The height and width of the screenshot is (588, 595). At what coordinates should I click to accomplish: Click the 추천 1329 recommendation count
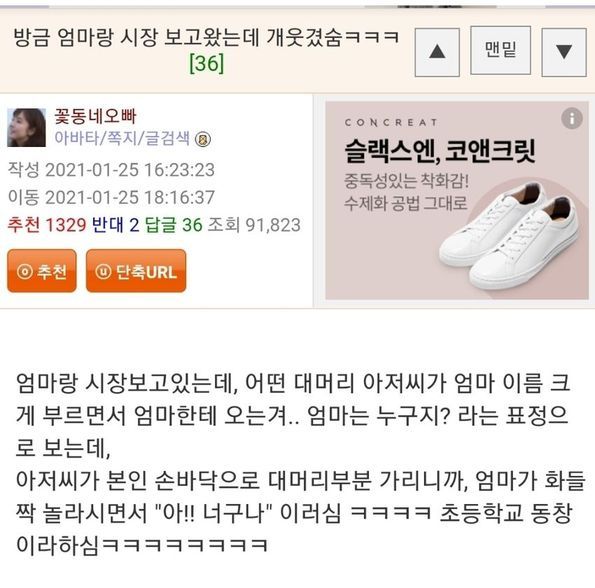tap(47, 225)
